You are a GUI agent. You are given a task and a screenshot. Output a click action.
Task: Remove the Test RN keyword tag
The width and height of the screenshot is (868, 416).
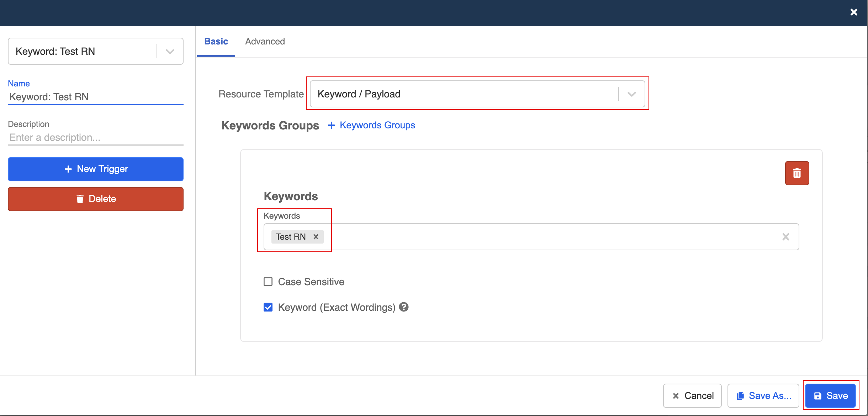(316, 237)
